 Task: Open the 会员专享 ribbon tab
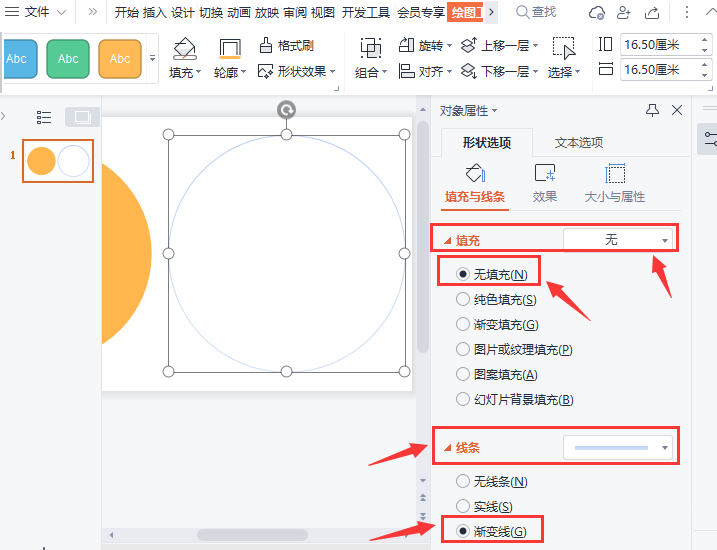[421, 12]
